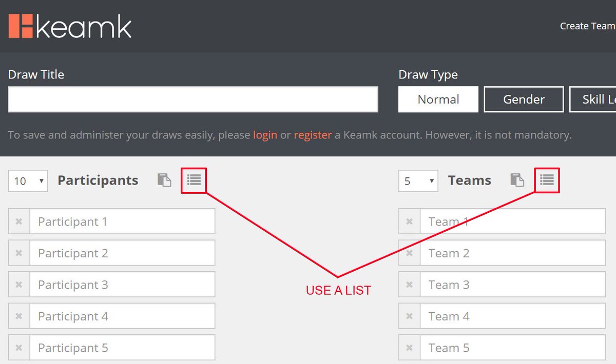Click the Team 3 name field
Image resolution: width=616 pixels, height=364 pixels.
tap(513, 285)
